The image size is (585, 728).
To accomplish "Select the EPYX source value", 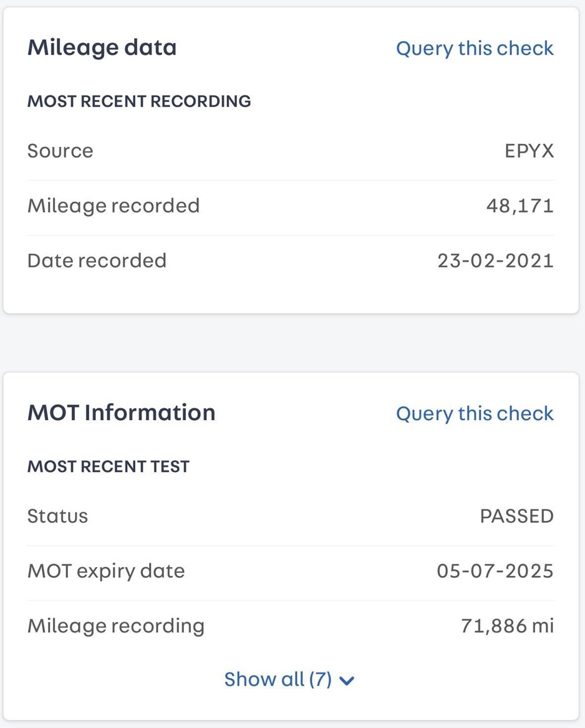I will [x=529, y=151].
